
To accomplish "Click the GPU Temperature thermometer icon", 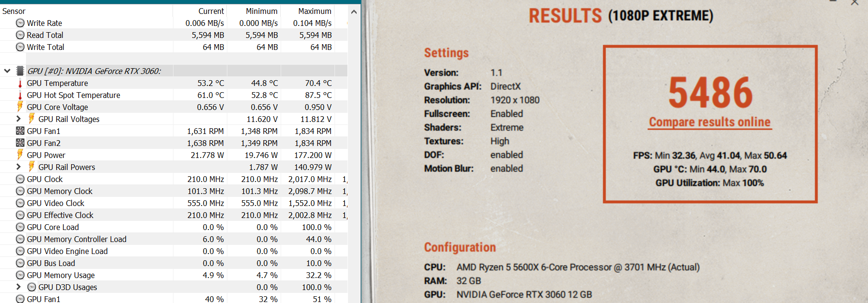I will pos(20,83).
